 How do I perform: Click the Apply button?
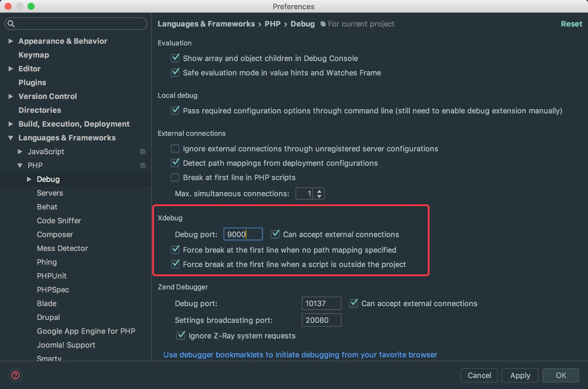tap(520, 375)
